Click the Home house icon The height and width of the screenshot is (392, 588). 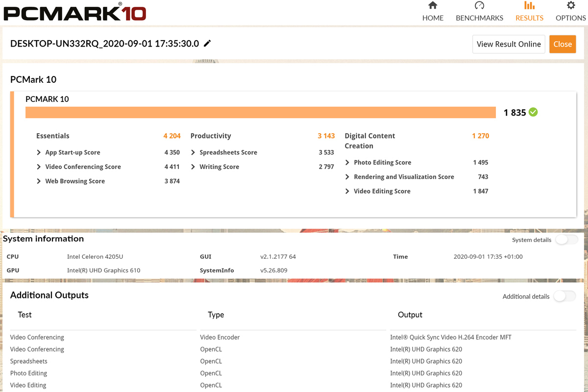(433, 5)
